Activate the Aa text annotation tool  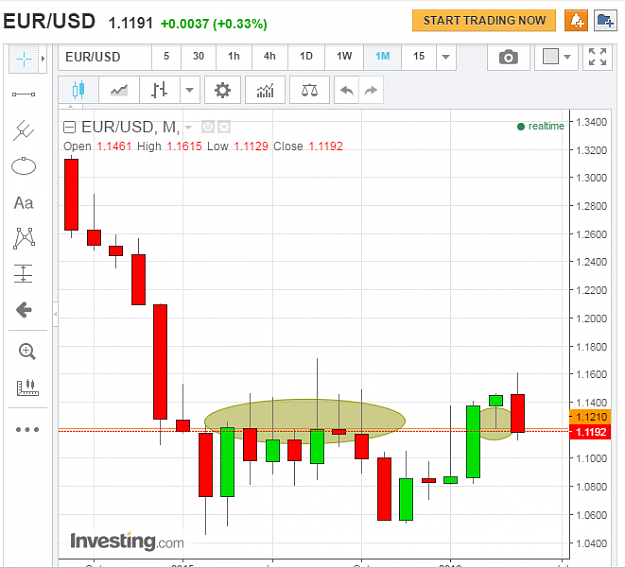point(24,203)
